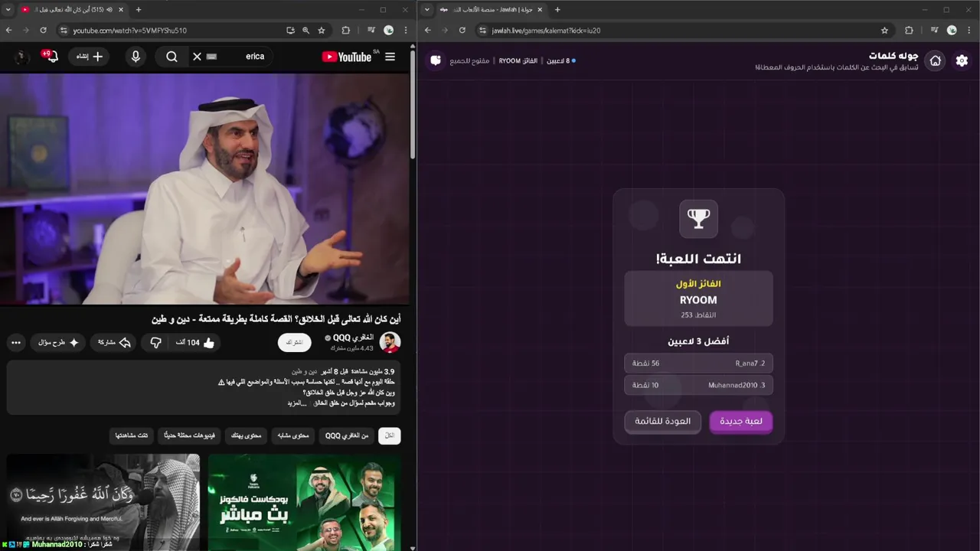Image resolution: width=980 pixels, height=551 pixels.
Task: Share the video via مشاركة button
Action: click(114, 343)
